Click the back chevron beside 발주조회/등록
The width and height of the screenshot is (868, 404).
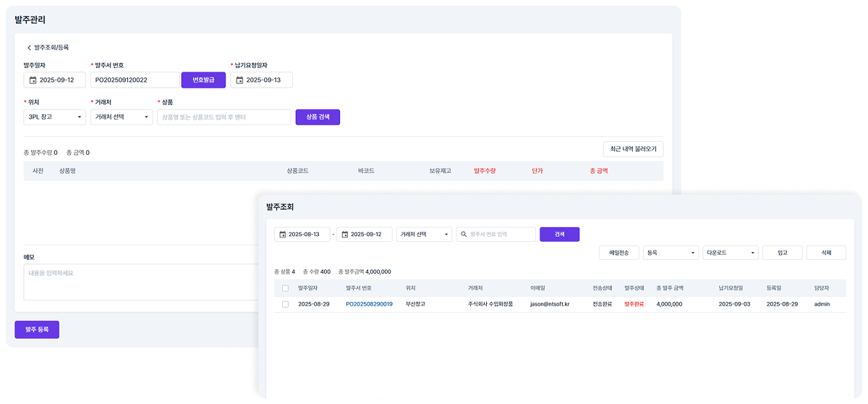pyautogui.click(x=29, y=48)
